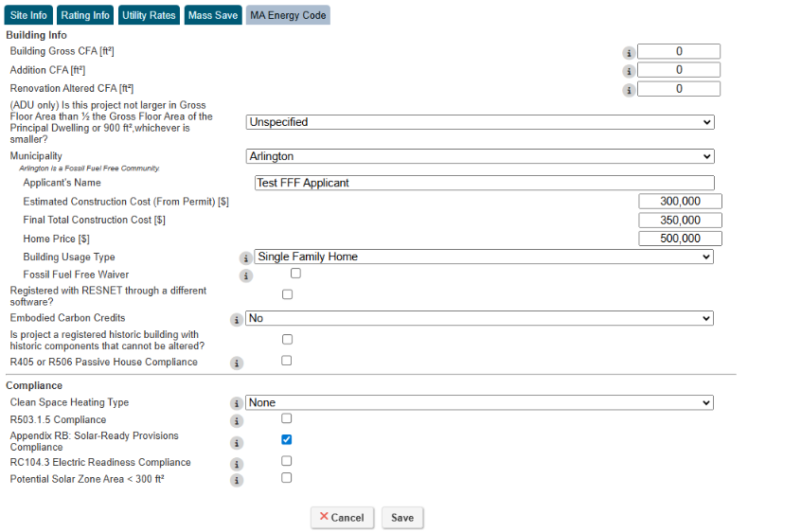The width and height of the screenshot is (801, 532).
Task: Open info icon for Clean Space Heating Type
Action: click(236, 404)
